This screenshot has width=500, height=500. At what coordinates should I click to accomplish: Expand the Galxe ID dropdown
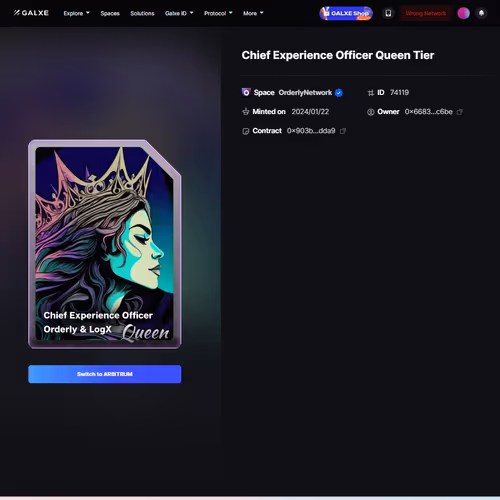click(x=179, y=13)
